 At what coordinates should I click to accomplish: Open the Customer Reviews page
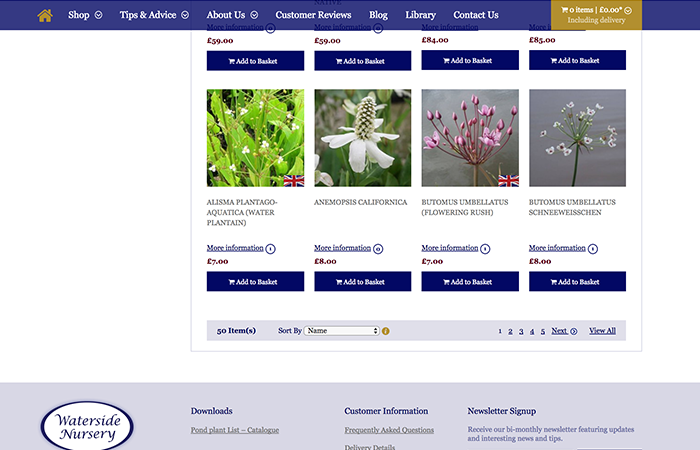313,15
